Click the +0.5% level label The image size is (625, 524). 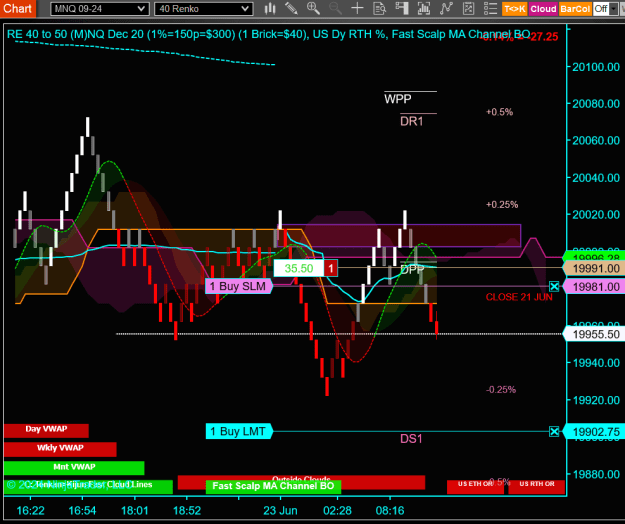pyautogui.click(x=499, y=112)
